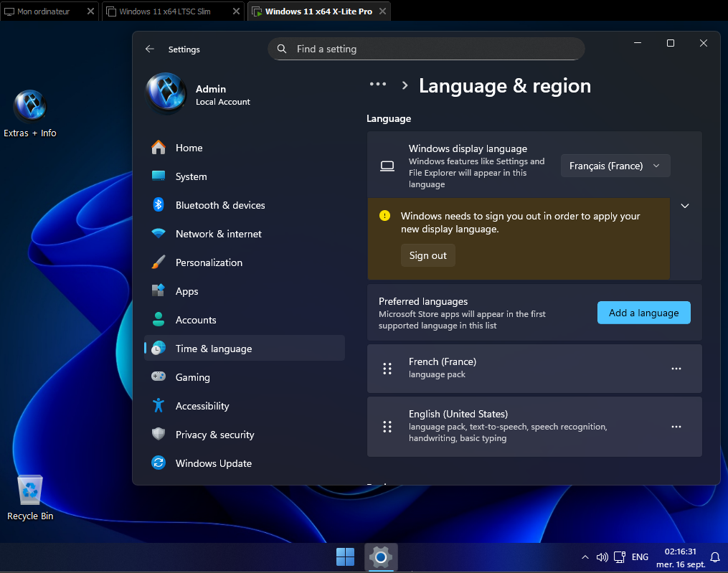Click the Preferred languages heading
Image resolution: width=728 pixels, height=573 pixels.
[423, 301]
